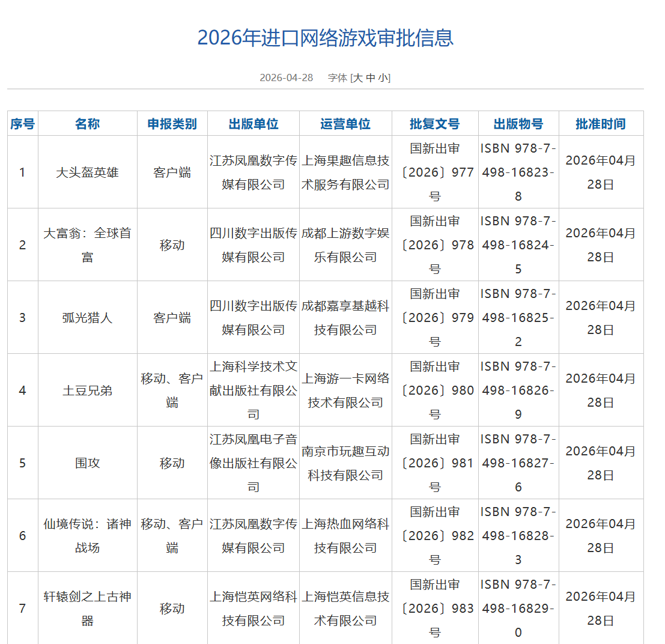Click the page title 2026年进口网络游戏审批信息
The width and height of the screenshot is (665, 644).
coord(325,38)
